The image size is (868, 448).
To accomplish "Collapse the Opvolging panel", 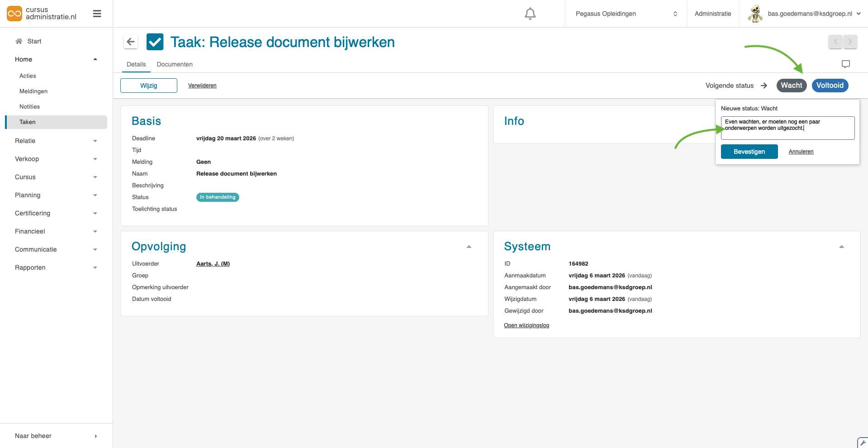I will [469, 247].
